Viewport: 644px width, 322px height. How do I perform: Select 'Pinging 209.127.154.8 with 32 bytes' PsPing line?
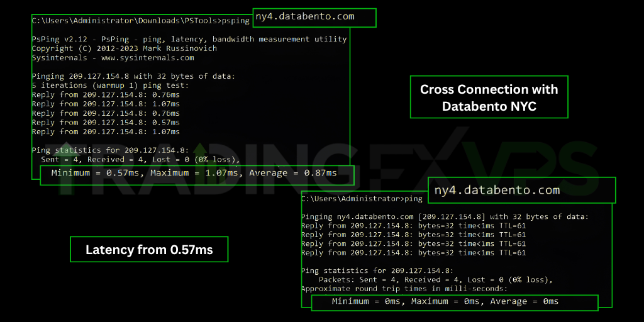pyautogui.click(x=133, y=76)
